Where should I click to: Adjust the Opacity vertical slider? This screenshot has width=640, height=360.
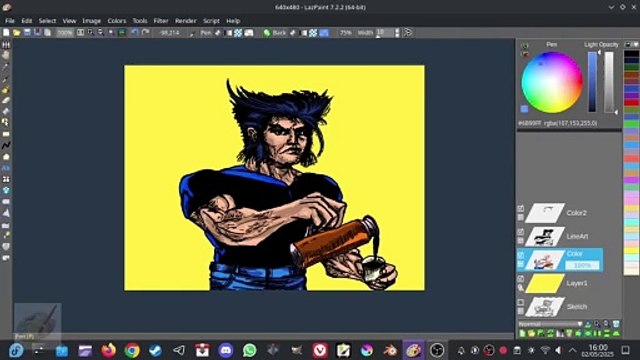(x=609, y=82)
